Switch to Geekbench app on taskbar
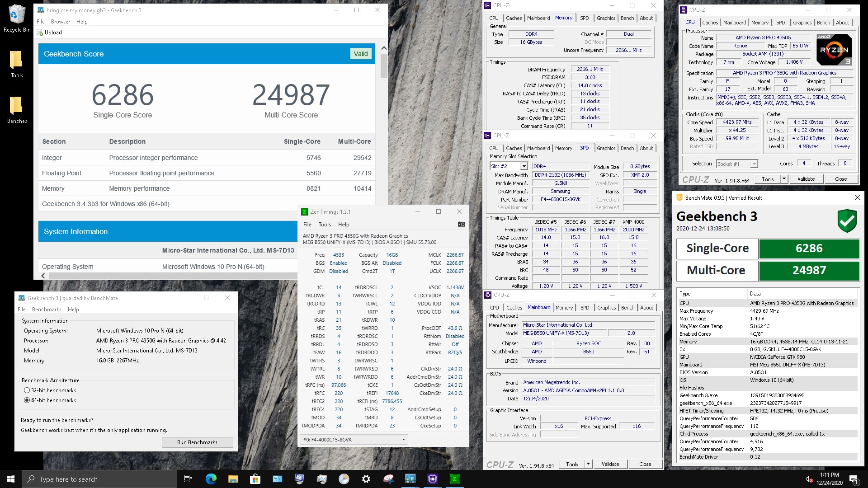 410,479
